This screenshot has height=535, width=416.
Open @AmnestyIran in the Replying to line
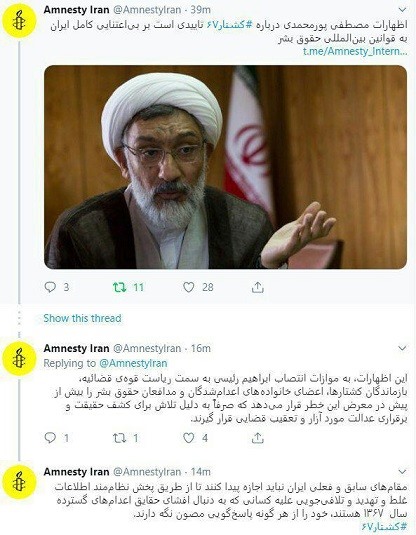(133, 363)
